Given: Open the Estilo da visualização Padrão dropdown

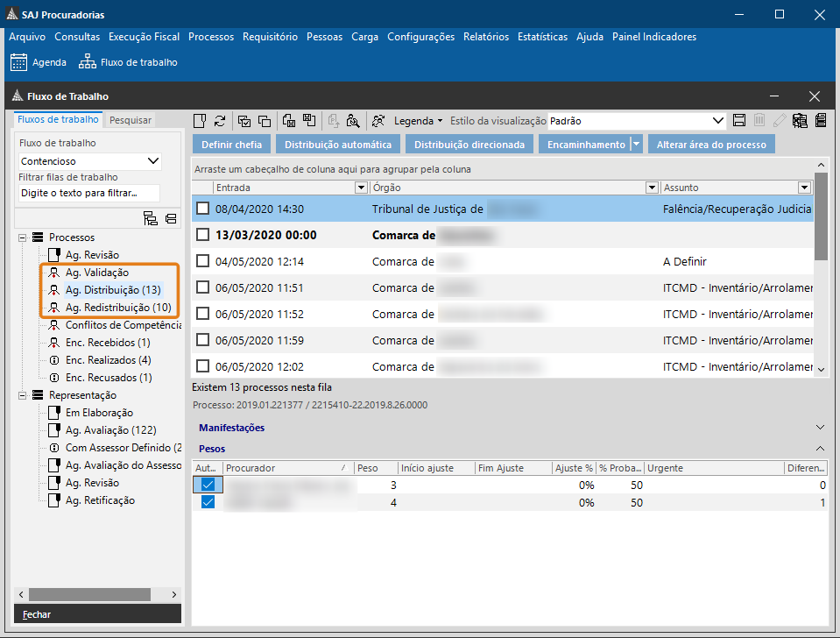Looking at the screenshot, I should point(718,121).
